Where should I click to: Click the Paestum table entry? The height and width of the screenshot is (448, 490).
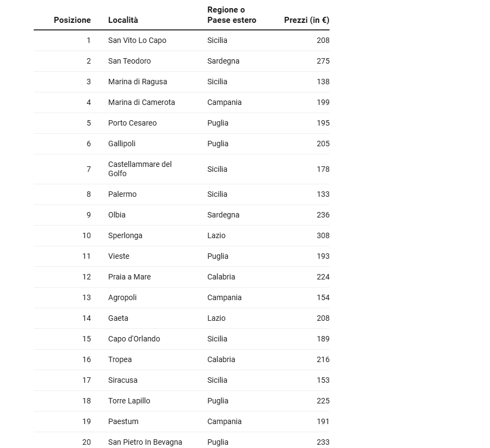click(x=123, y=421)
